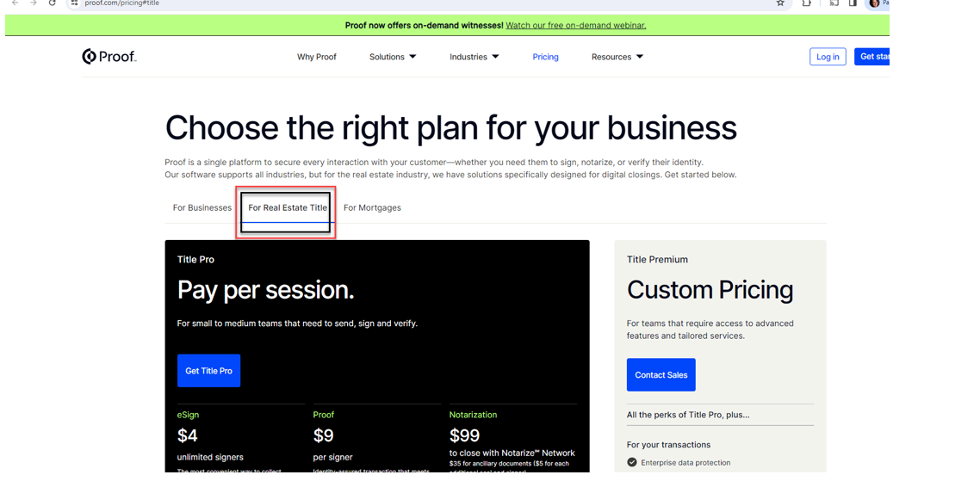Click the Contact Sales button
The height and width of the screenshot is (481, 980).
(661, 375)
